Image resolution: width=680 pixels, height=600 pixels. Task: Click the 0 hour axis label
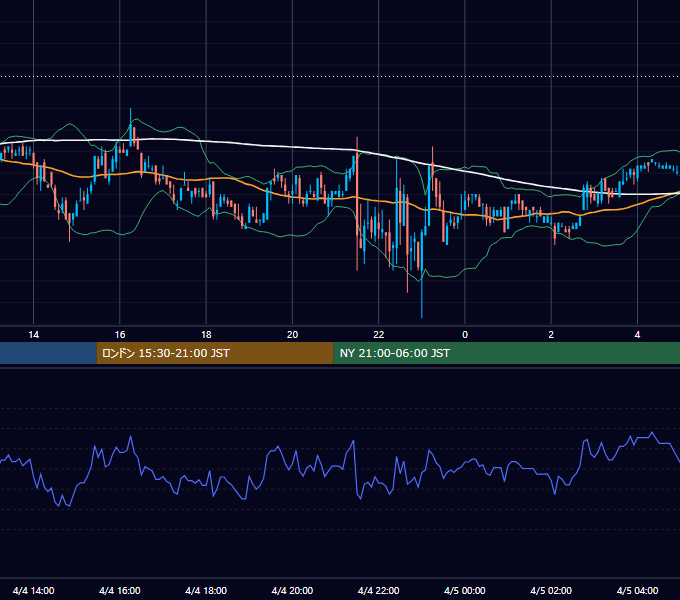465,335
